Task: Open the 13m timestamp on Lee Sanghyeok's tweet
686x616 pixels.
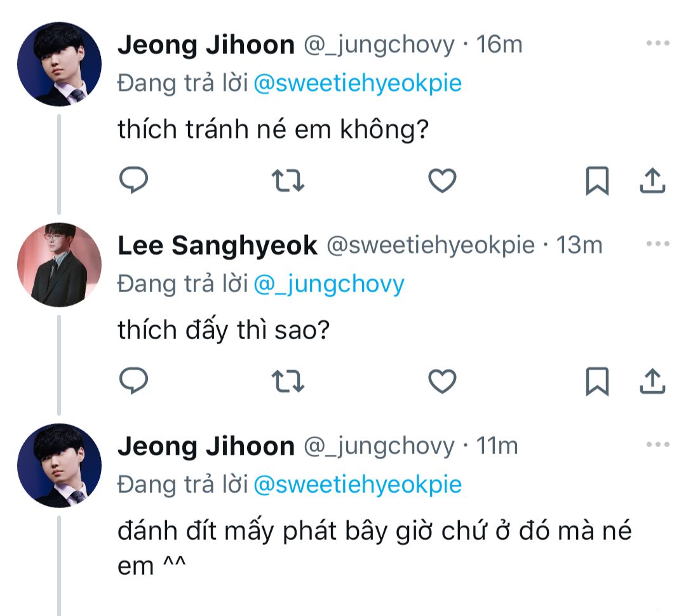Action: [579, 245]
